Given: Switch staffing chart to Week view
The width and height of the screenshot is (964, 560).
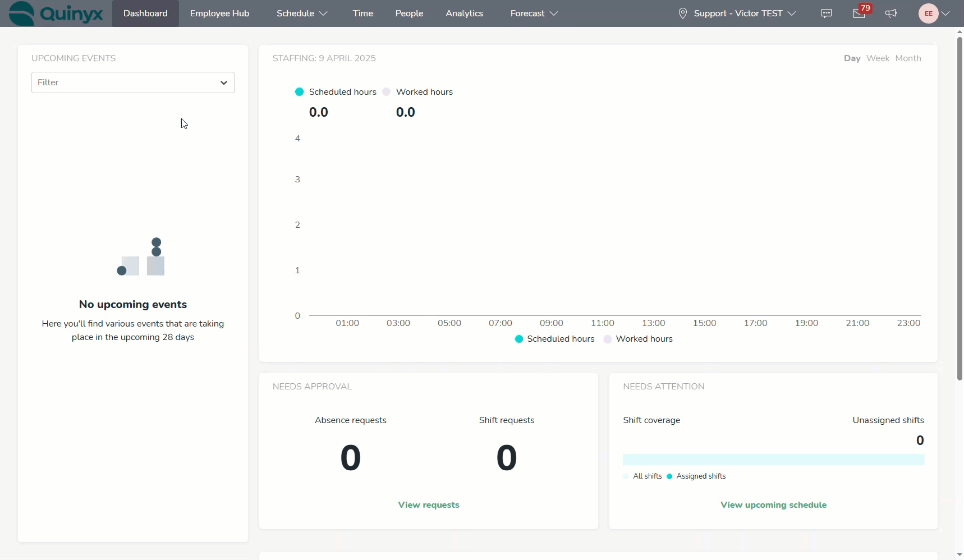Looking at the screenshot, I should (x=878, y=58).
